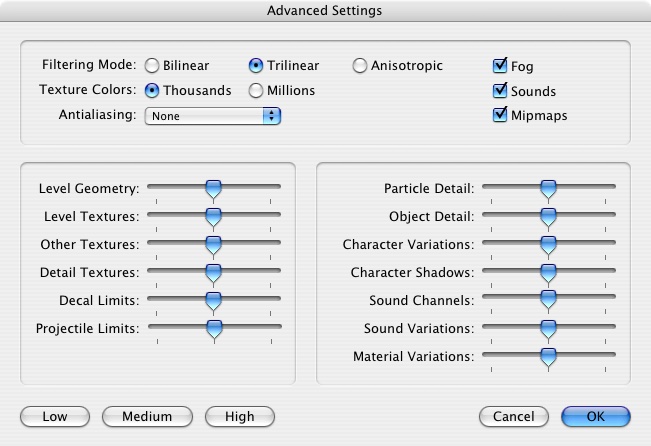Select the Bilinear filtering mode
This screenshot has width=651, height=446.
point(152,66)
